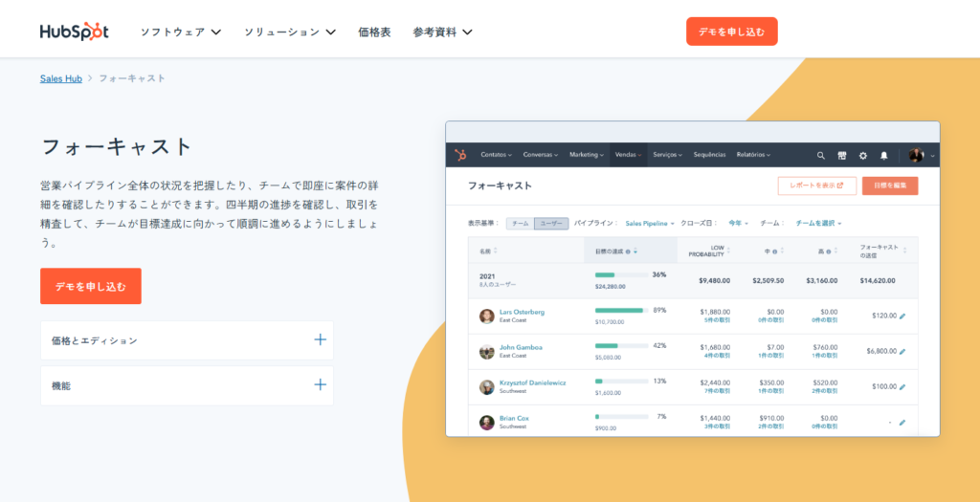Go to 価格表 page
This screenshot has width=980, height=502.
tap(374, 32)
